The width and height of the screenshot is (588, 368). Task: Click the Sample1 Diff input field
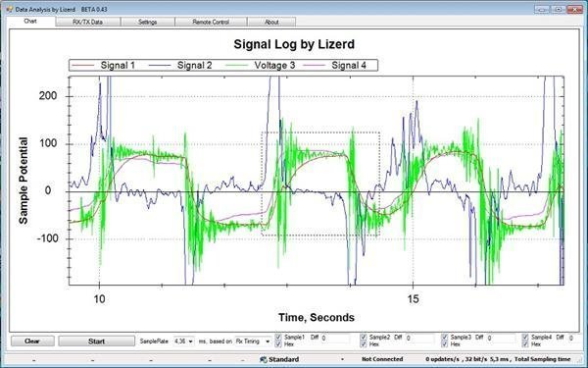coord(335,338)
